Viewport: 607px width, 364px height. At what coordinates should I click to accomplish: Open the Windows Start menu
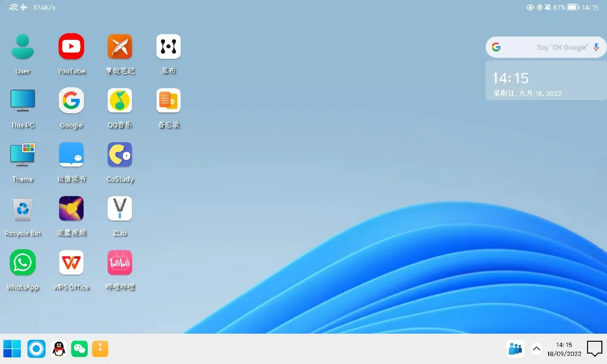pyautogui.click(x=12, y=349)
